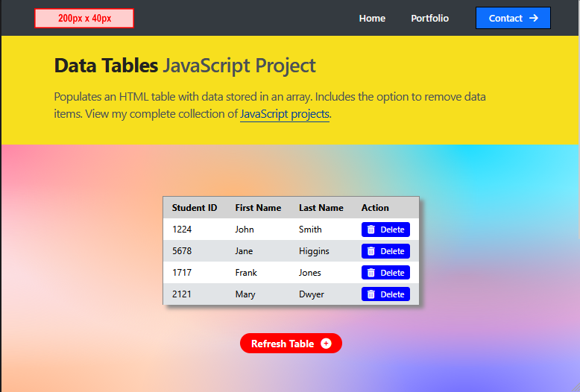Click the Last Name column header
580x392 pixels.
(x=321, y=208)
